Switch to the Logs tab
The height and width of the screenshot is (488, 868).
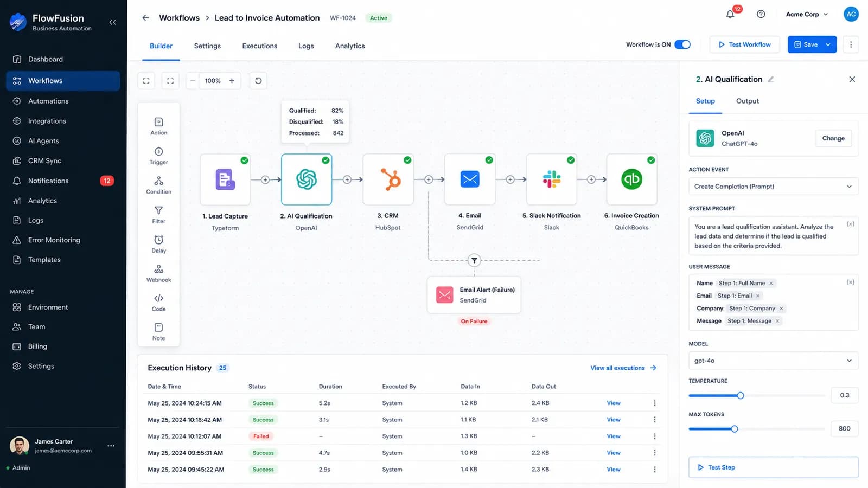click(x=306, y=46)
